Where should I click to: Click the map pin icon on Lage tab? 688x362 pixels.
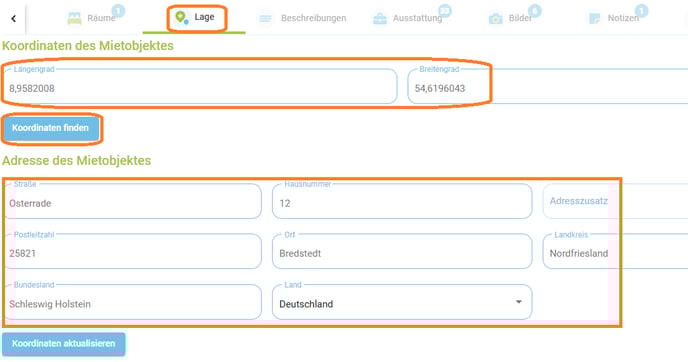(181, 18)
